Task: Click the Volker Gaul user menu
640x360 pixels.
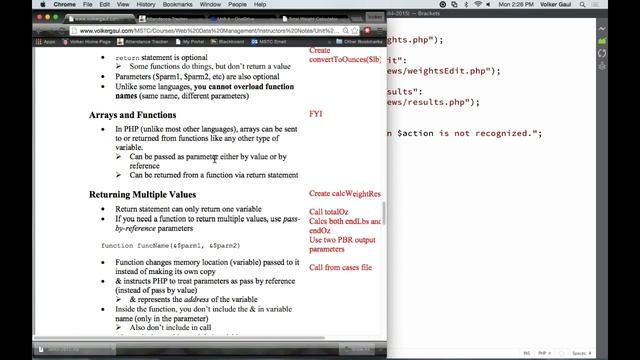Action: point(556,4)
